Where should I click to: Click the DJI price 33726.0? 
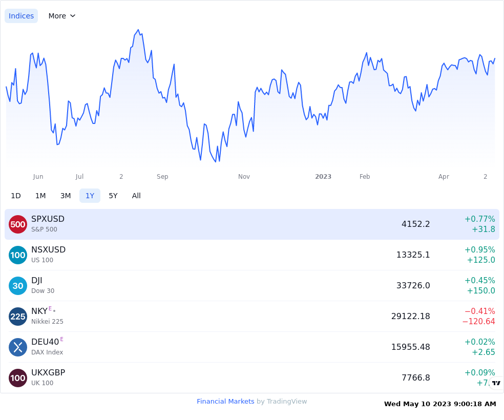413,285
